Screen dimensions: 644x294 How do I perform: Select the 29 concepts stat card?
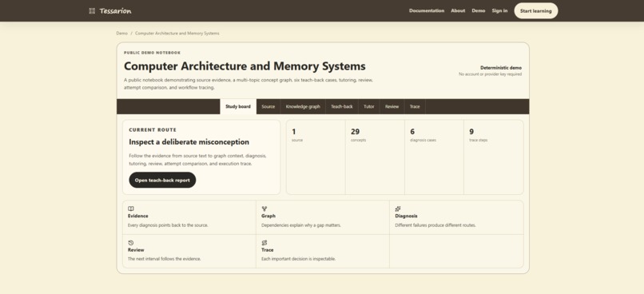[375, 157]
